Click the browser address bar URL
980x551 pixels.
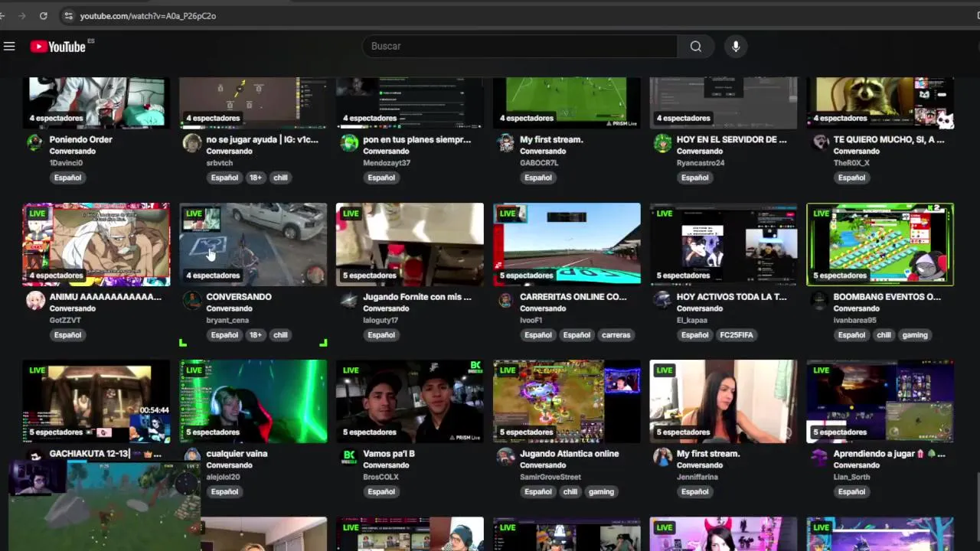(148, 15)
